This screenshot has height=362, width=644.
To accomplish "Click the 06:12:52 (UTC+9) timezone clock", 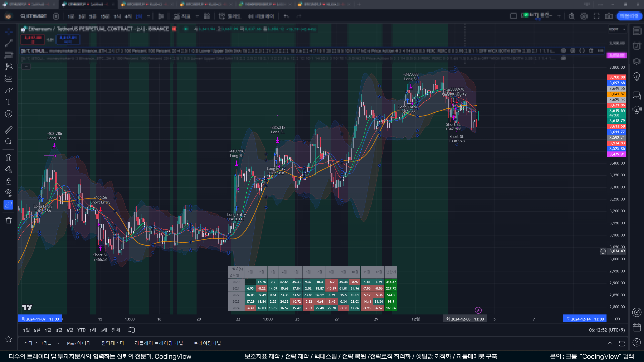I will point(607,330).
